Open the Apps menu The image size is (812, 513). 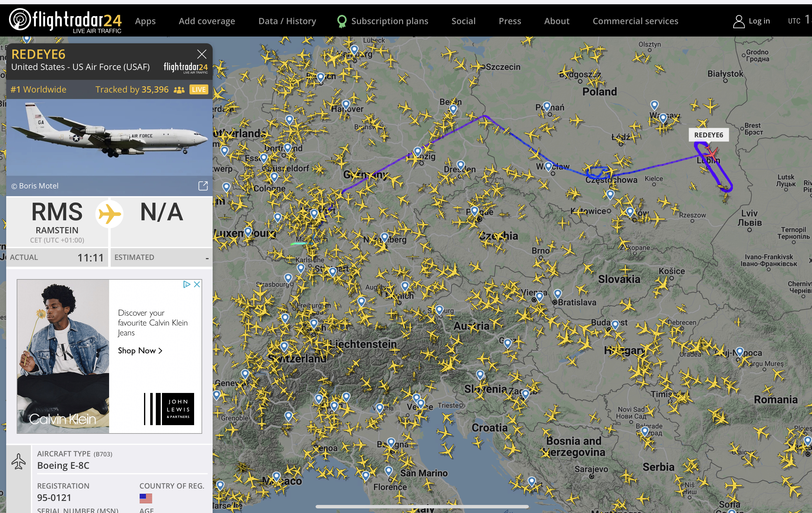[145, 21]
